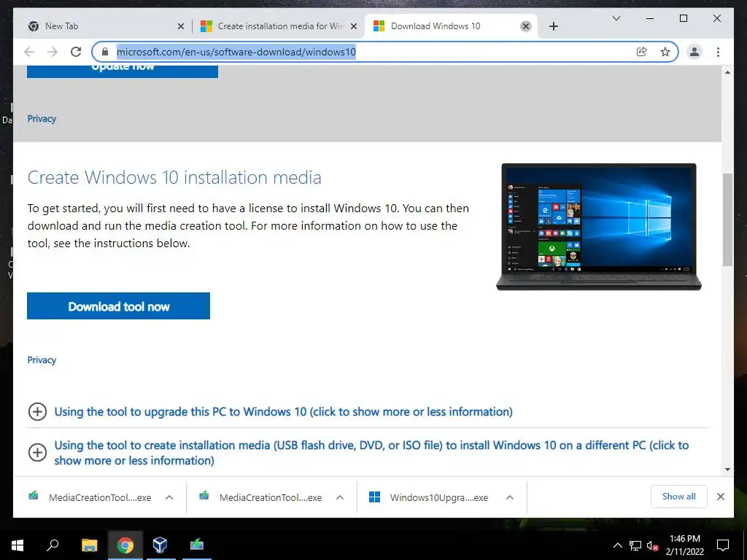The height and width of the screenshot is (560, 747).
Task: Click Using the tool to create installation media text
Action: pyautogui.click(x=371, y=453)
